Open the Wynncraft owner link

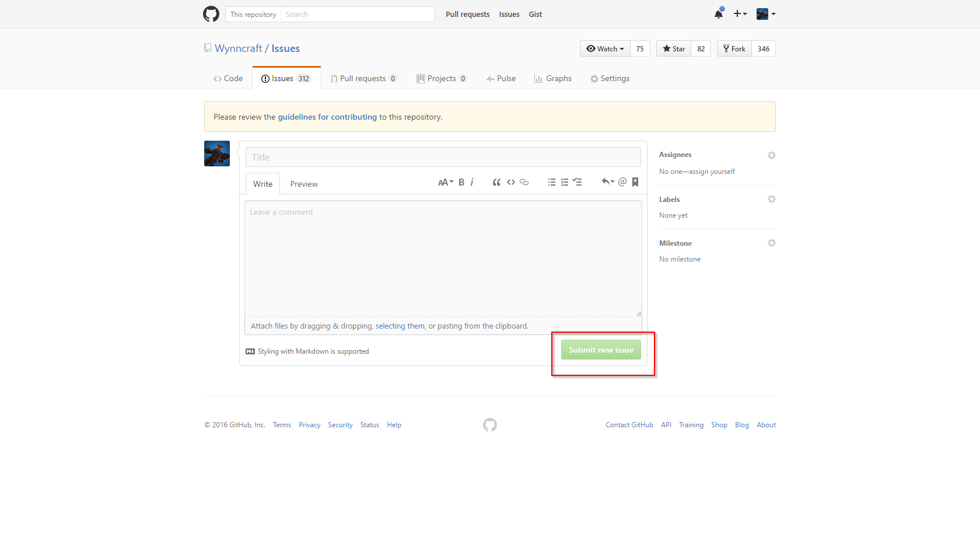pyautogui.click(x=239, y=48)
